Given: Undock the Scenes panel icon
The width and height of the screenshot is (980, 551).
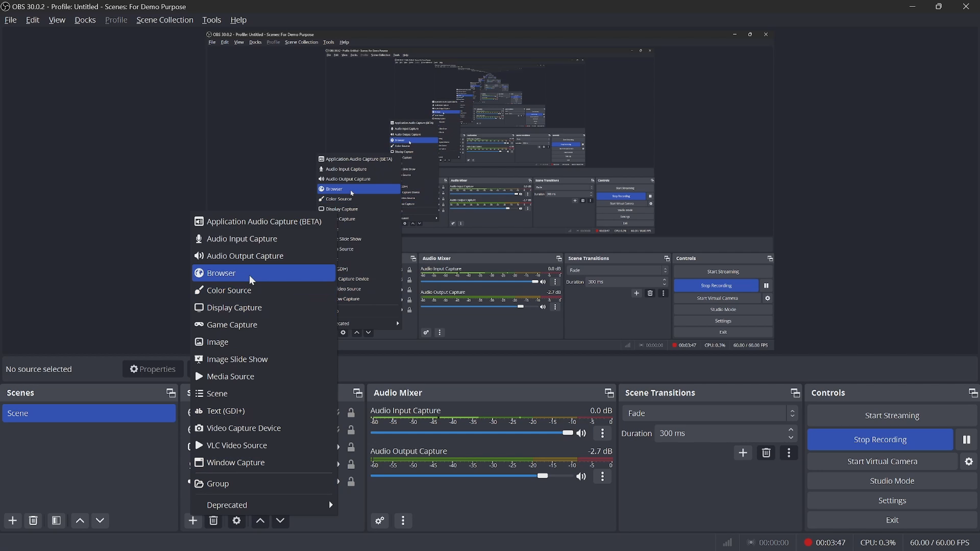Looking at the screenshot, I should coord(170,393).
